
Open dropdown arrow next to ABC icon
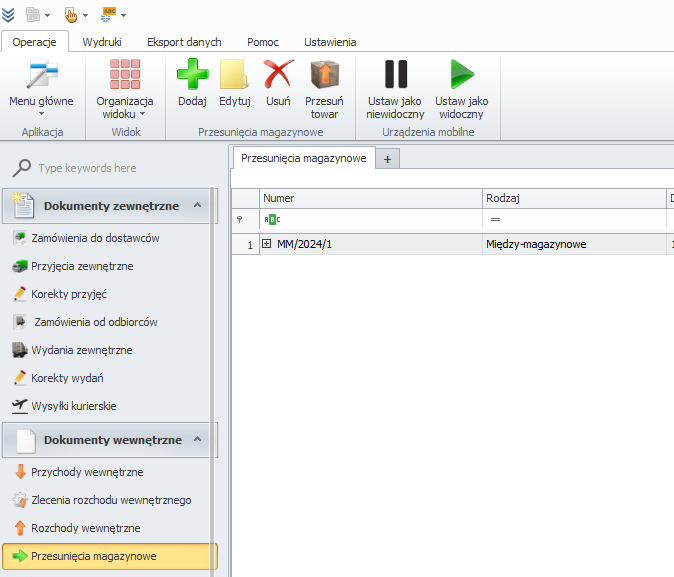(x=123, y=15)
